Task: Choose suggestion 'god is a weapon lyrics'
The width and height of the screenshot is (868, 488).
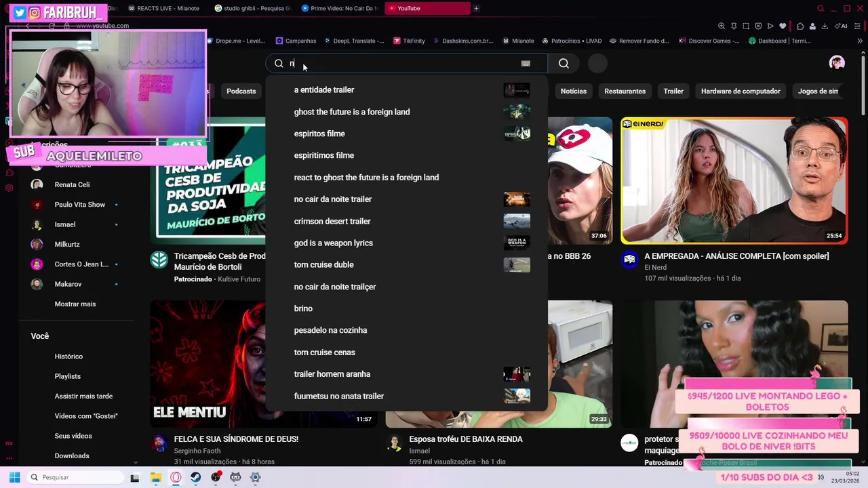Action: coord(407,243)
